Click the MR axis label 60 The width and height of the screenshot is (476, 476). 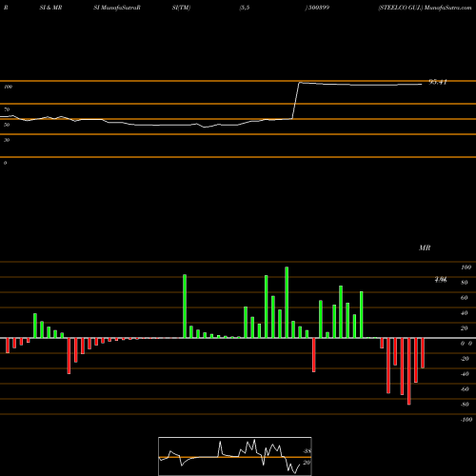[x=465, y=298]
